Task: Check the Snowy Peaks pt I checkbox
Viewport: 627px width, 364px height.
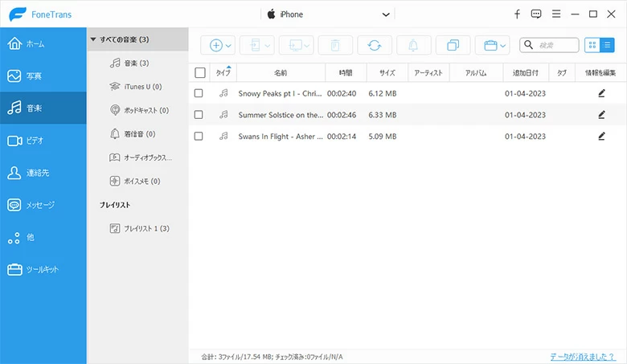Action: click(x=199, y=93)
